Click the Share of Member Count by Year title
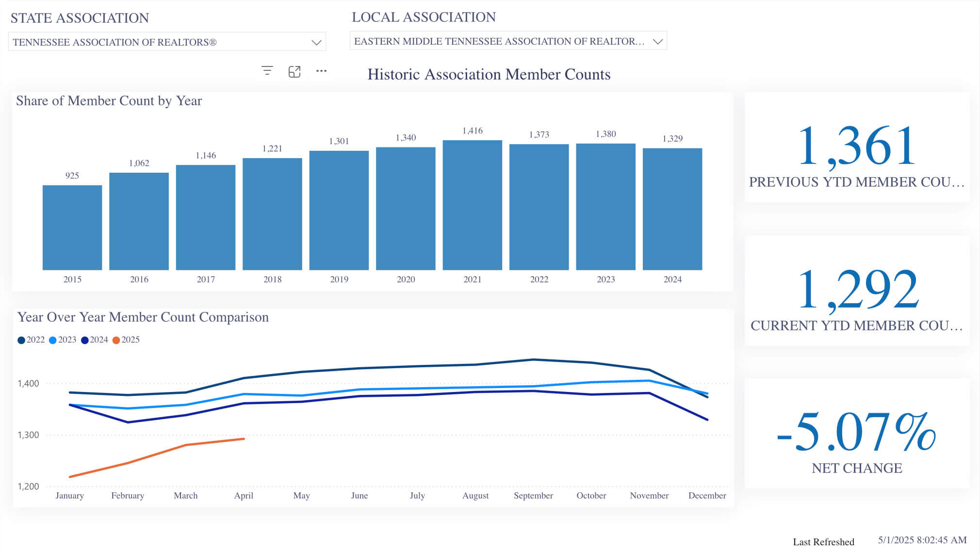 tap(109, 100)
